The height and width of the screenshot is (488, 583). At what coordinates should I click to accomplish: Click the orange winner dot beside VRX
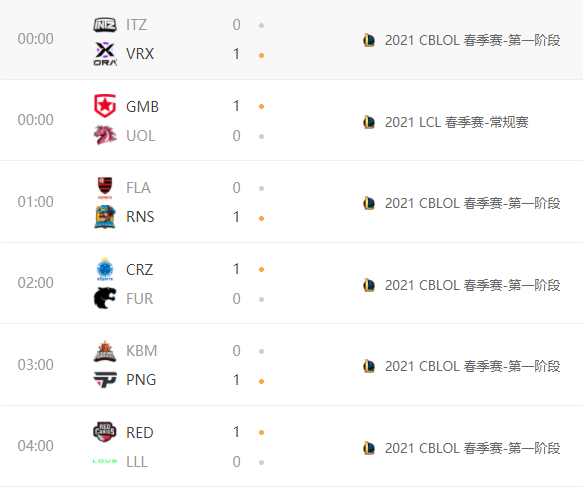261,55
